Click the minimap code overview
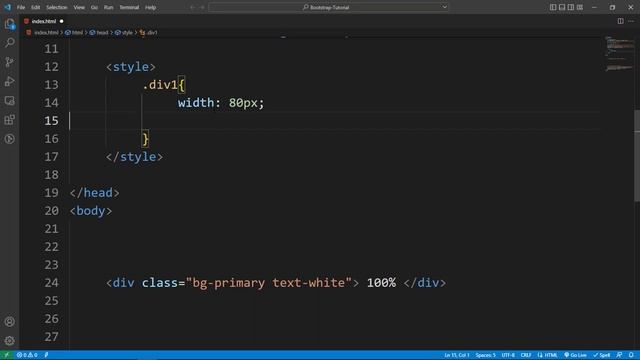The width and height of the screenshot is (640, 360). pos(619,54)
